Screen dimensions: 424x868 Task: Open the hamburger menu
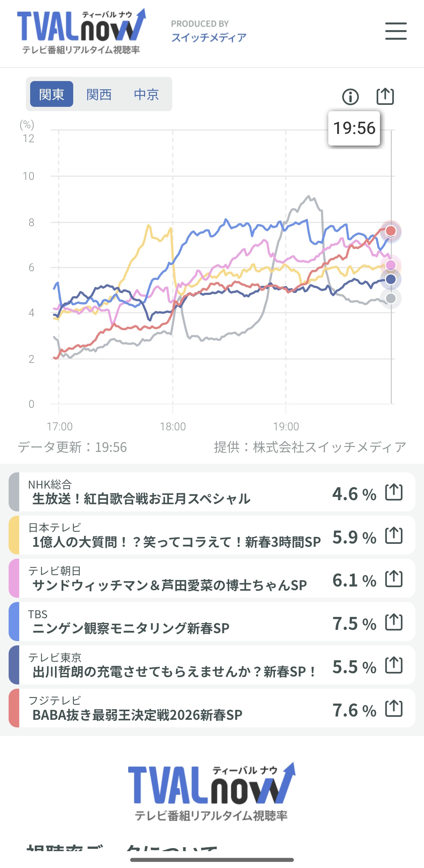click(396, 31)
